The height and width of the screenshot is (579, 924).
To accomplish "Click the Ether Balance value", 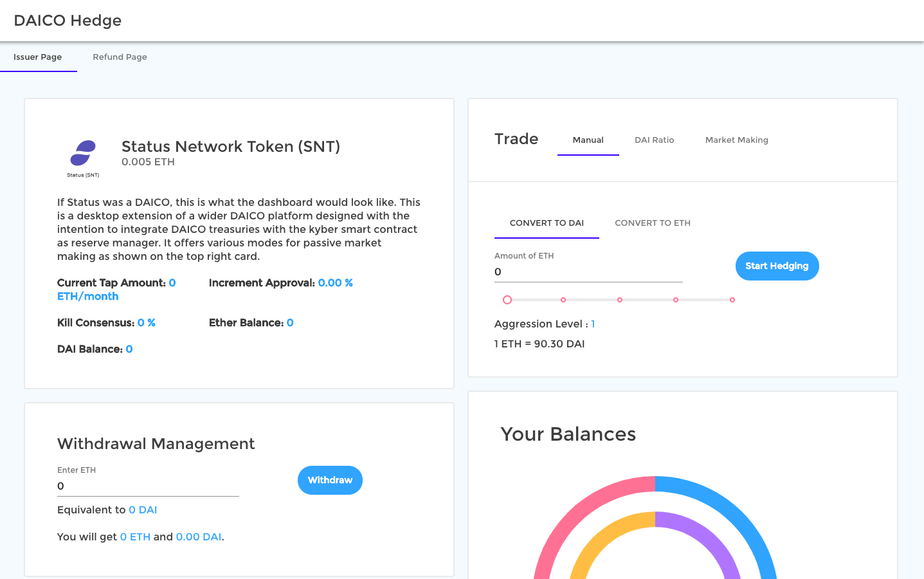I will [x=290, y=323].
